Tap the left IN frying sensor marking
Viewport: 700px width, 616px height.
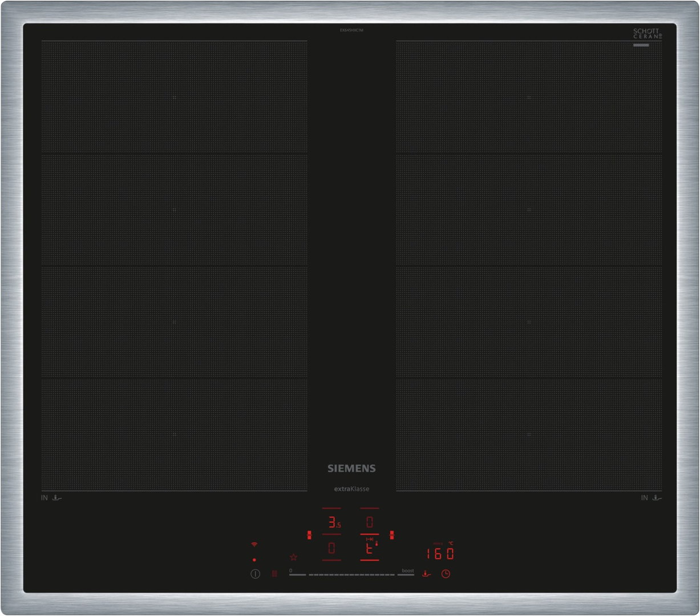point(51,498)
